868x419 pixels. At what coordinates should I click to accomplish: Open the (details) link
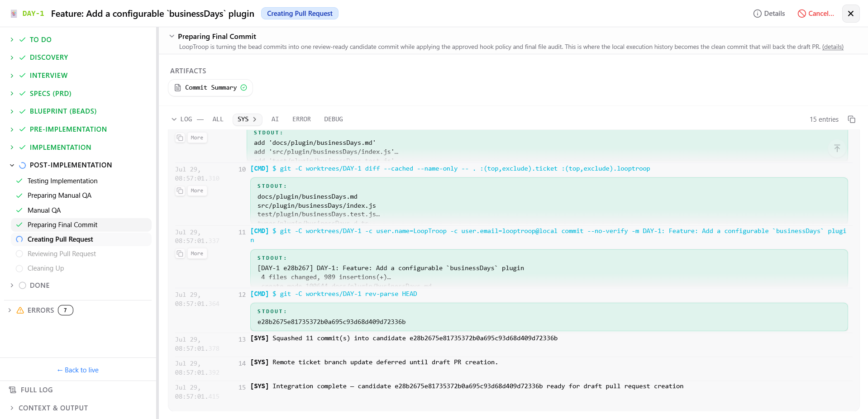coord(833,47)
